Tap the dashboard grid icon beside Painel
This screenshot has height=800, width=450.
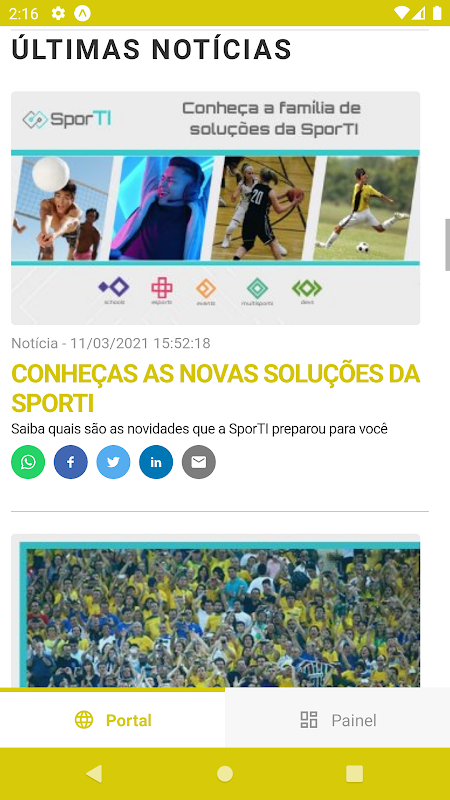pos(309,720)
